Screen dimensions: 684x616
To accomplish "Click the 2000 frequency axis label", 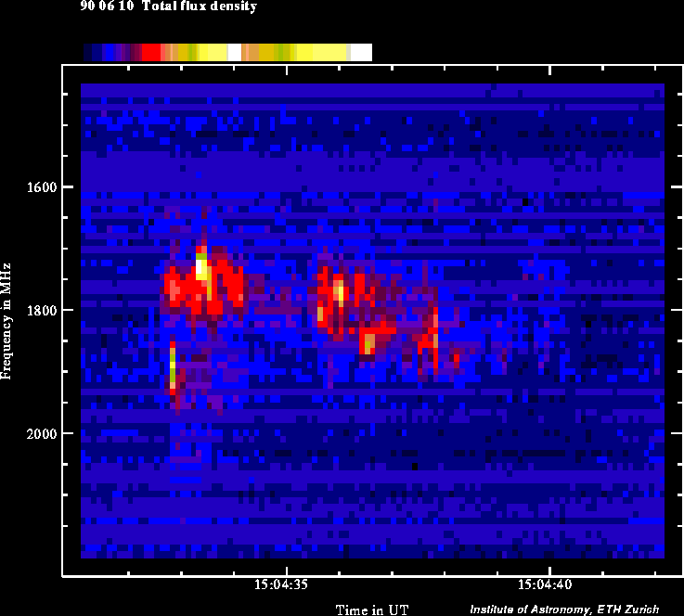I will click(x=42, y=434).
